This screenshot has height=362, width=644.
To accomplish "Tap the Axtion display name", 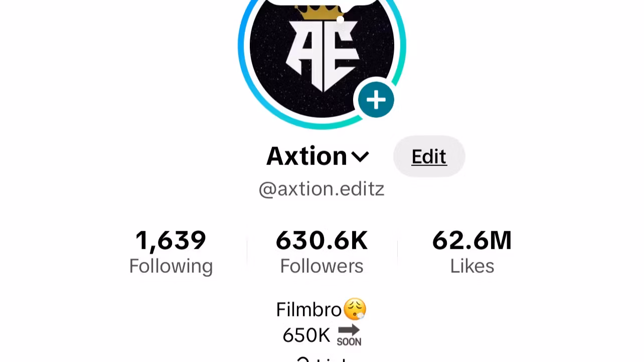I will coord(306,156).
